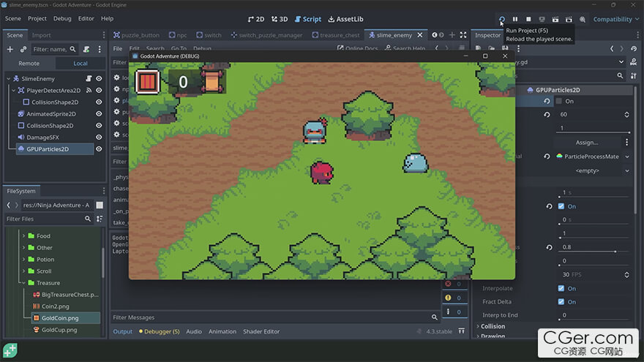Toggle the Interpolate On checkbox

(561, 288)
